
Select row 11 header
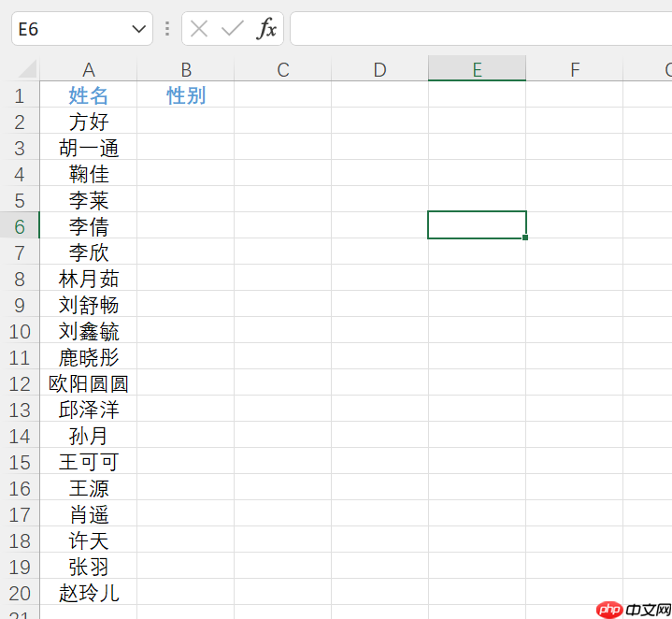(20, 357)
